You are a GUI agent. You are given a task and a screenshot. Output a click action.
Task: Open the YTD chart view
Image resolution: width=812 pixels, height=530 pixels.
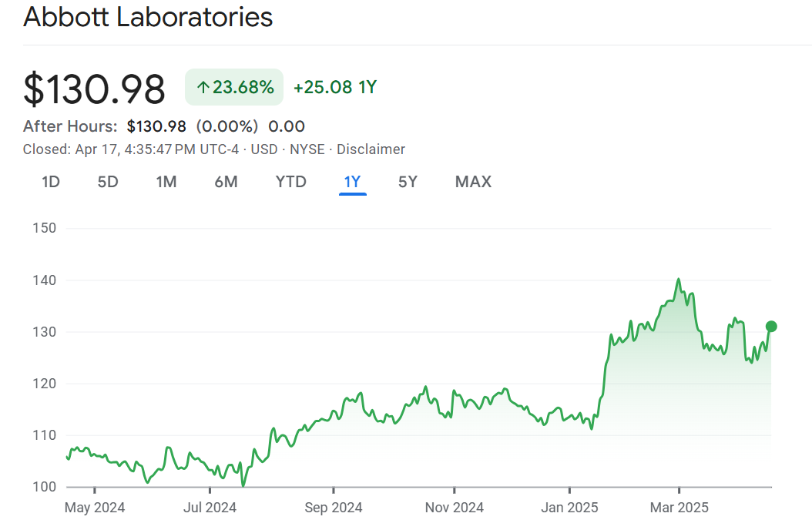point(291,182)
